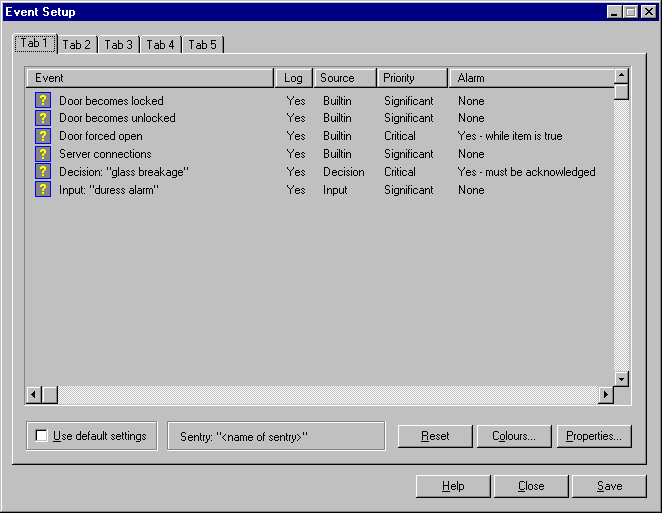Viewport: 662px width, 513px height.
Task: Select the "Server connections" event
Action: [105, 154]
